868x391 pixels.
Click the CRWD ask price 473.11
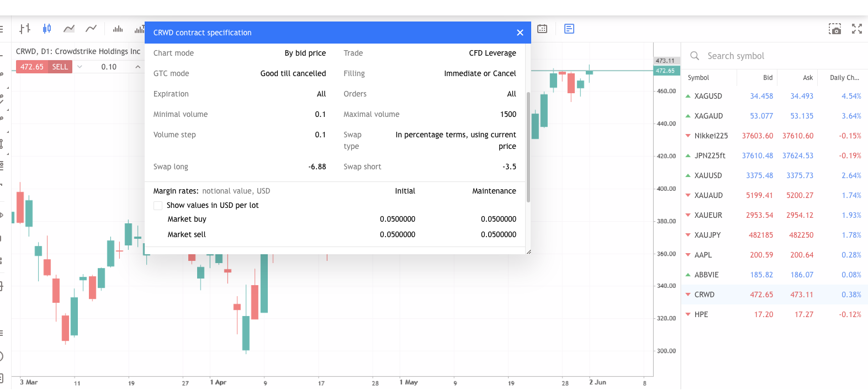pos(802,294)
